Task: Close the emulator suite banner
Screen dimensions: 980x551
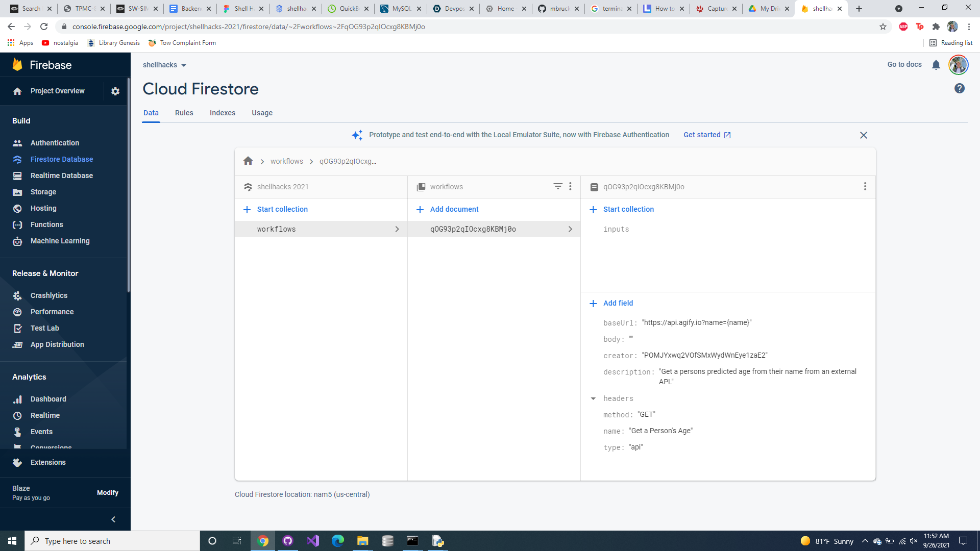Action: point(863,135)
